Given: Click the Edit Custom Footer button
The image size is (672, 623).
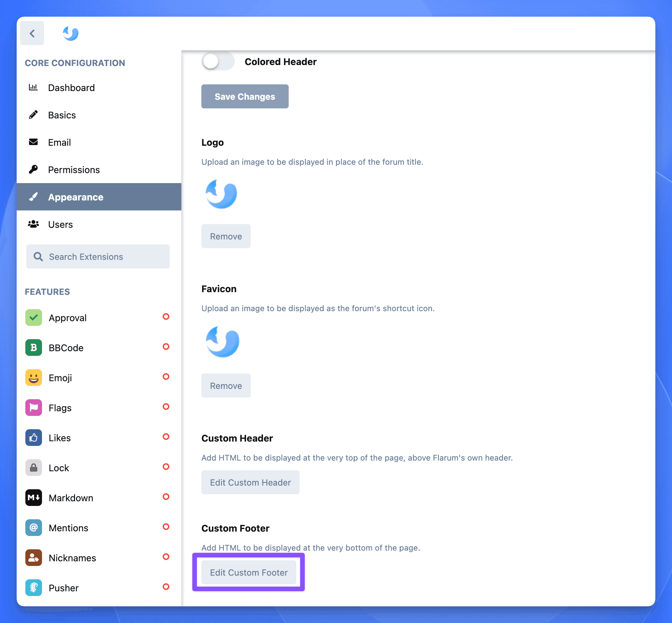Looking at the screenshot, I should pyautogui.click(x=249, y=572).
